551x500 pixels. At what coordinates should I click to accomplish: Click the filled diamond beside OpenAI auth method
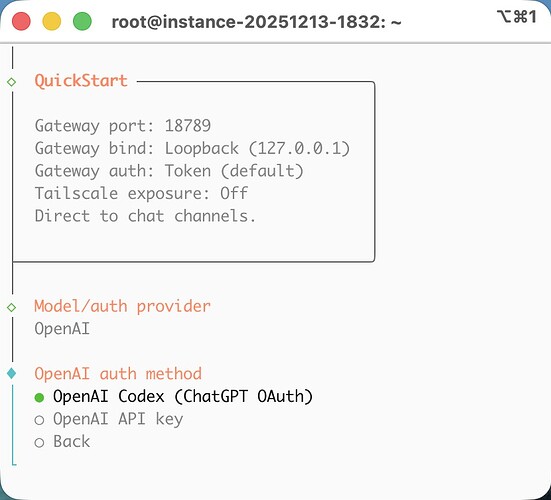pos(12,373)
